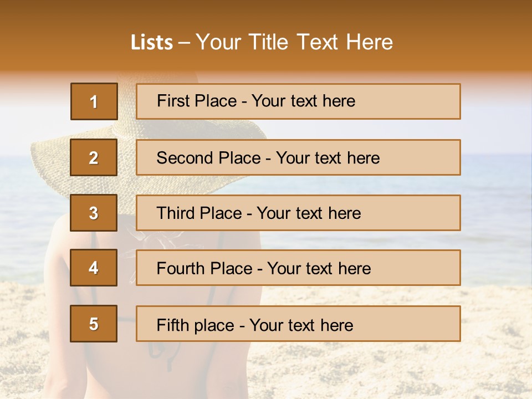Select the number 2 box
The image size is (532, 399).
(94, 157)
